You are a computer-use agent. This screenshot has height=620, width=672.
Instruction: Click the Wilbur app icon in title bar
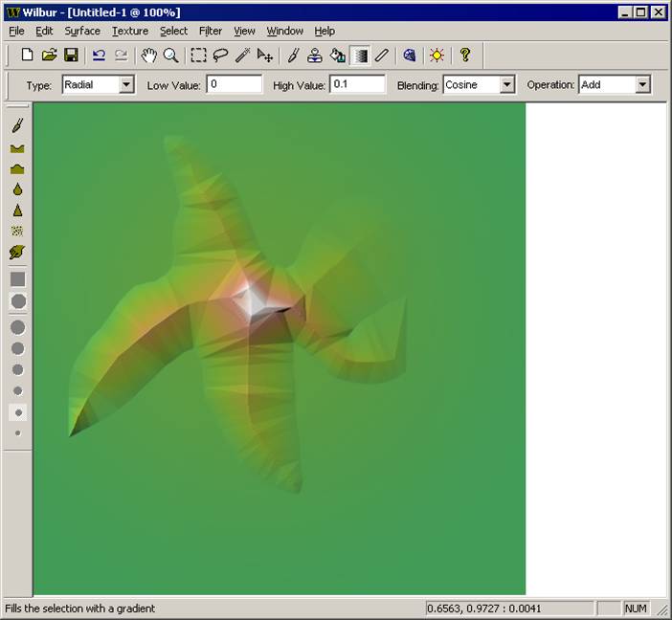(x=13, y=12)
